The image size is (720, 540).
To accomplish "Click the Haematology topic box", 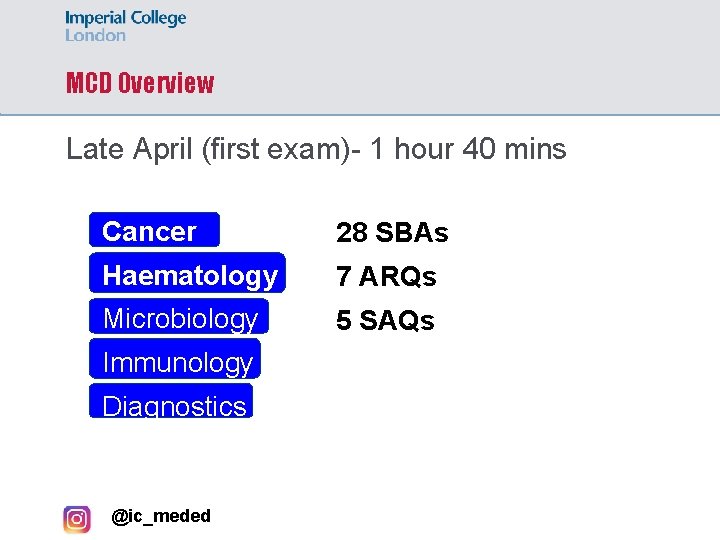I will (x=188, y=275).
